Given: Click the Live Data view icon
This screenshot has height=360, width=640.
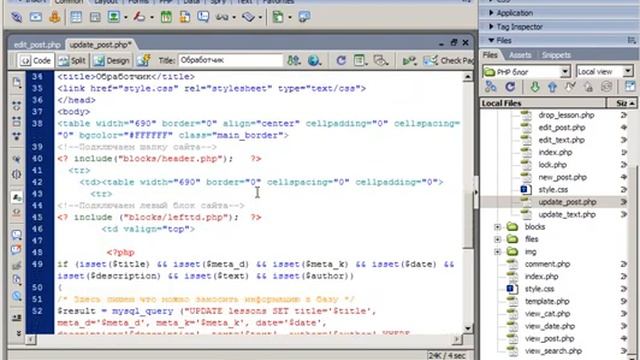Looking at the screenshot, I should (x=143, y=61).
